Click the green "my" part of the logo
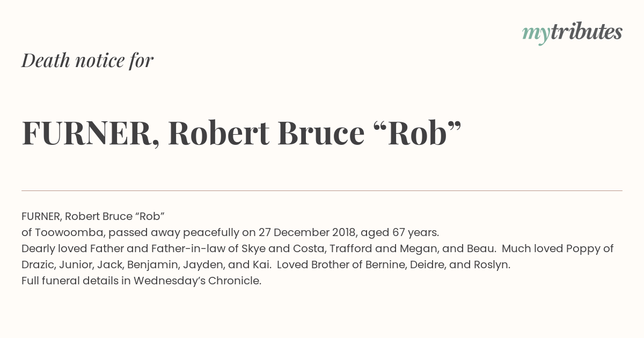 (x=536, y=34)
